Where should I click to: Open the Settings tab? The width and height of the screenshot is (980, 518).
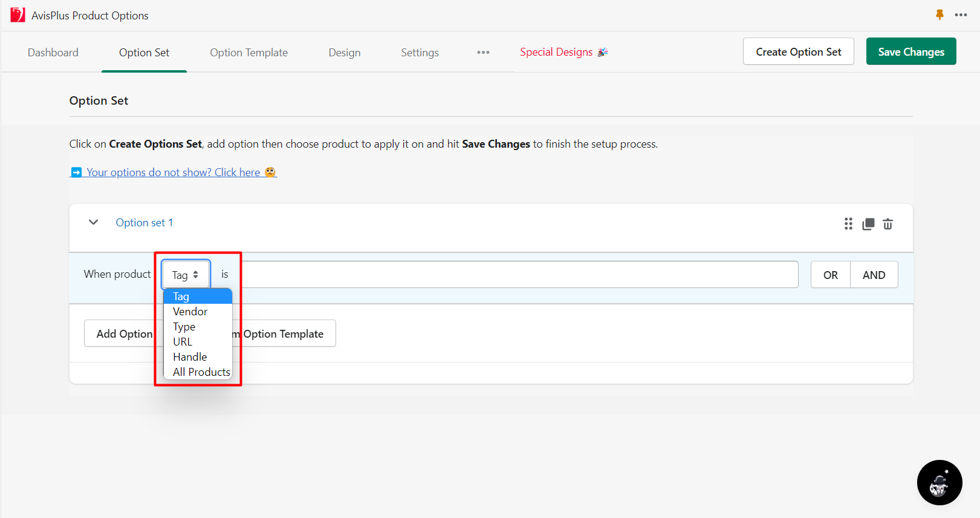pyautogui.click(x=420, y=53)
